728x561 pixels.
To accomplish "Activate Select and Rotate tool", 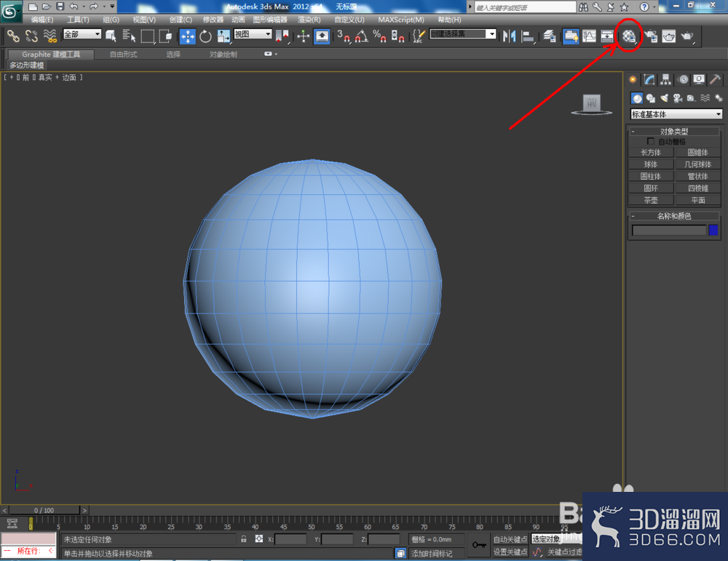I will coord(205,36).
